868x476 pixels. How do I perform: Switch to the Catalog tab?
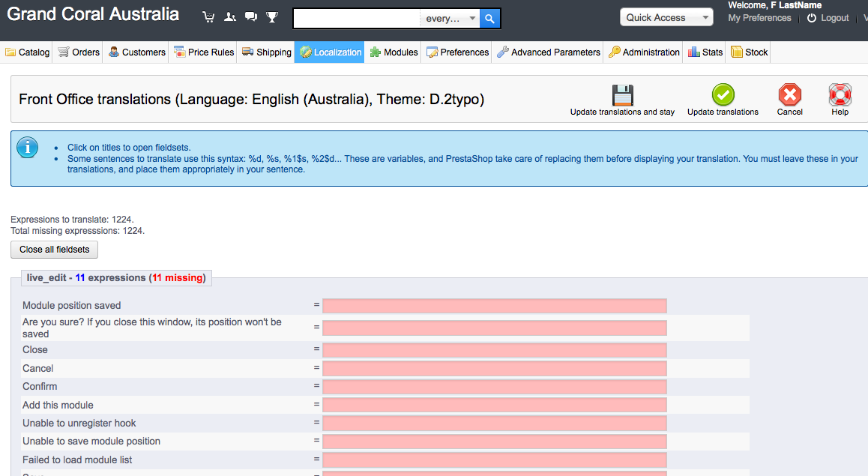(27, 52)
